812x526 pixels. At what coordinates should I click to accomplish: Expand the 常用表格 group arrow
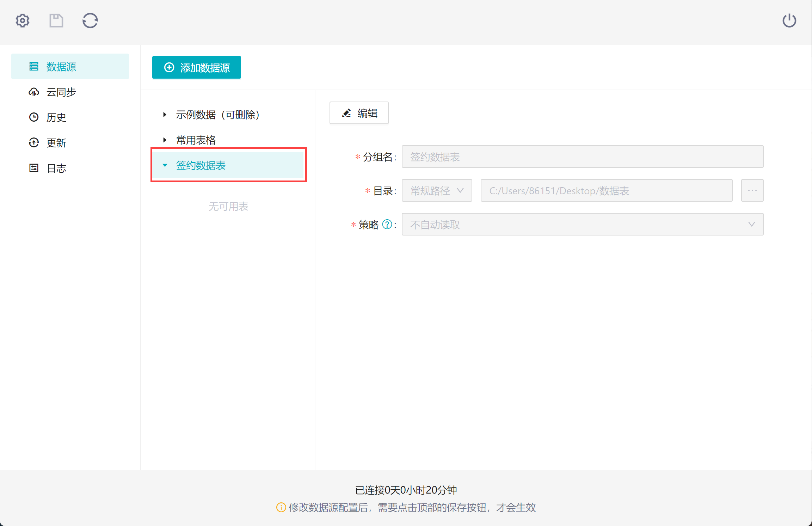pos(165,140)
